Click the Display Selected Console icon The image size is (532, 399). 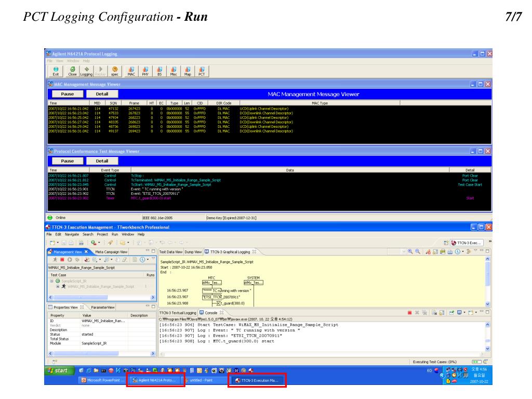(459, 312)
